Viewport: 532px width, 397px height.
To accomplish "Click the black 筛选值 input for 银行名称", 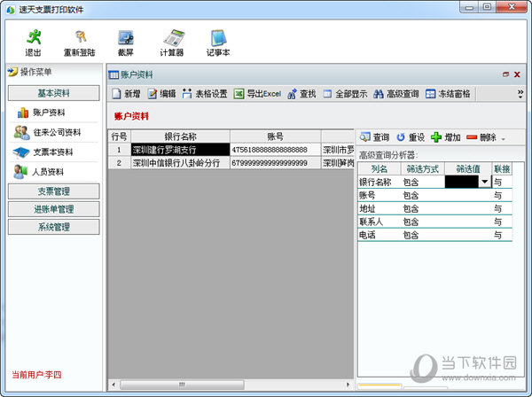I will [x=462, y=182].
